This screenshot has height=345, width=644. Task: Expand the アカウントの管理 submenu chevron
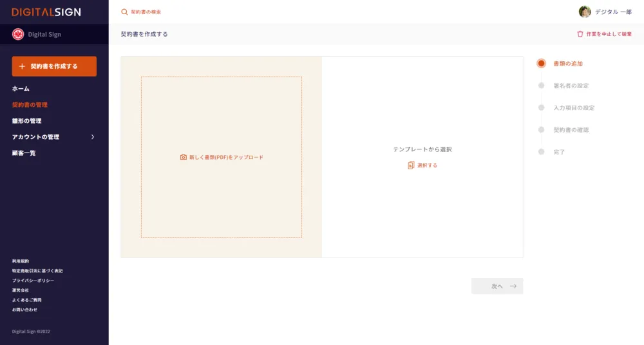pyautogui.click(x=93, y=137)
